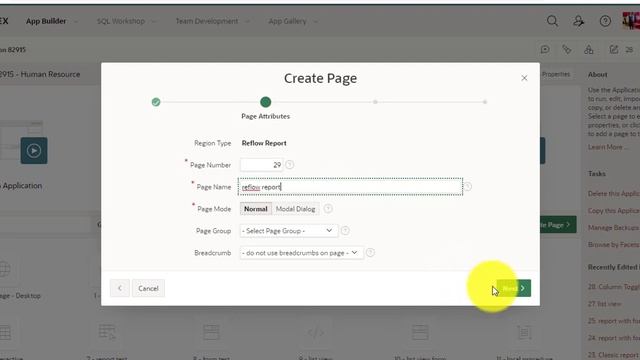Click Browse by Facets task link
Image resolution: width=640 pixels, height=360 pixels.
(614, 245)
